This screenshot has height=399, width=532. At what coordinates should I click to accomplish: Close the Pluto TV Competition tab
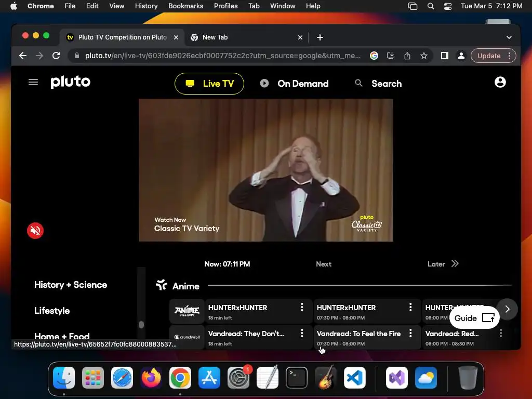(x=176, y=37)
